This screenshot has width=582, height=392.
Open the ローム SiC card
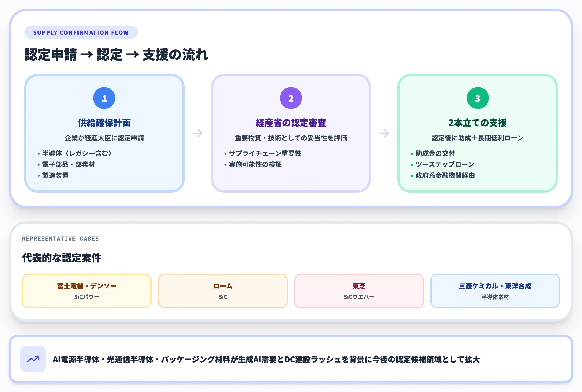click(223, 291)
